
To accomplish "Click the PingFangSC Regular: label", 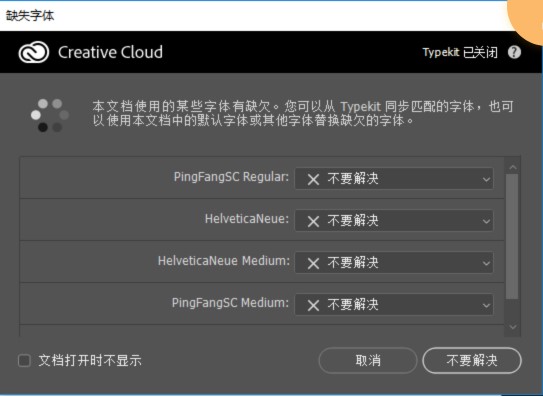I will (231, 177).
